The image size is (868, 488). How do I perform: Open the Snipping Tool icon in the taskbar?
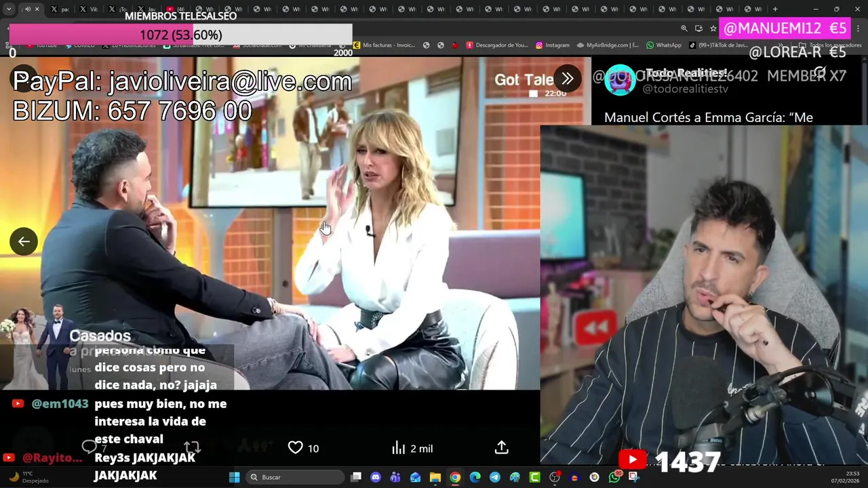(x=634, y=477)
